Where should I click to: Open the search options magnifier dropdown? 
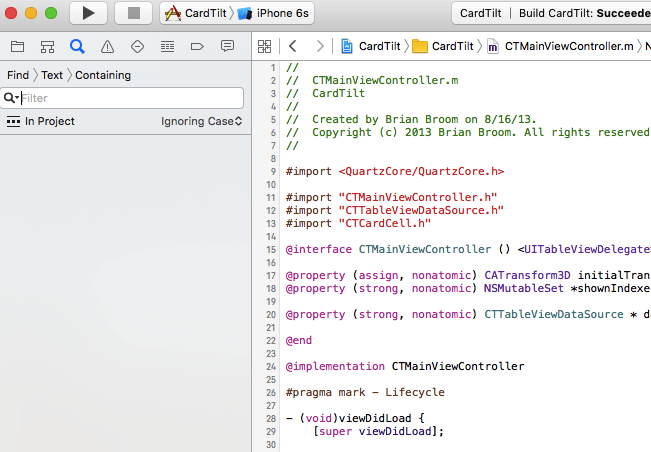coord(12,98)
